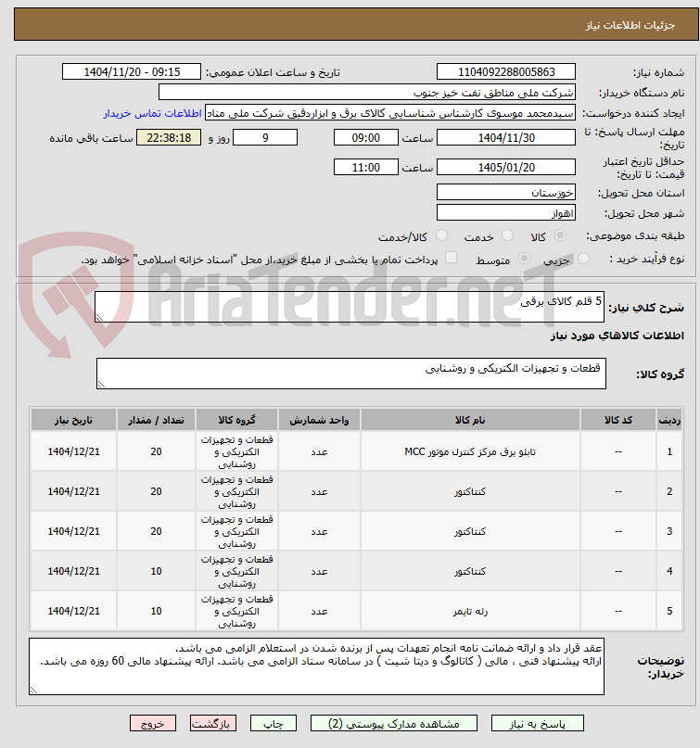Select the جزیی purchase type radio
The height and width of the screenshot is (748, 700).
583,259
